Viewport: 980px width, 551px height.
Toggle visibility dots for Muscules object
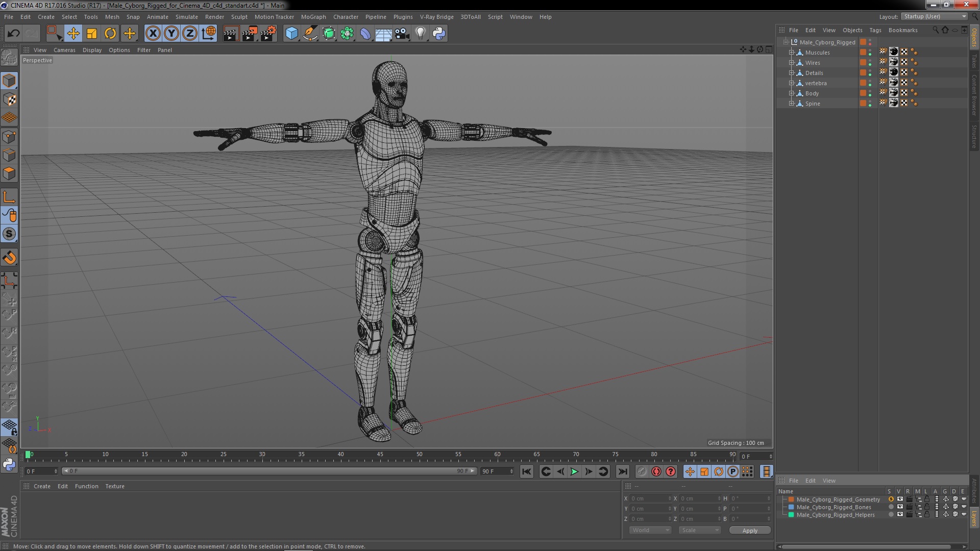pos(870,53)
